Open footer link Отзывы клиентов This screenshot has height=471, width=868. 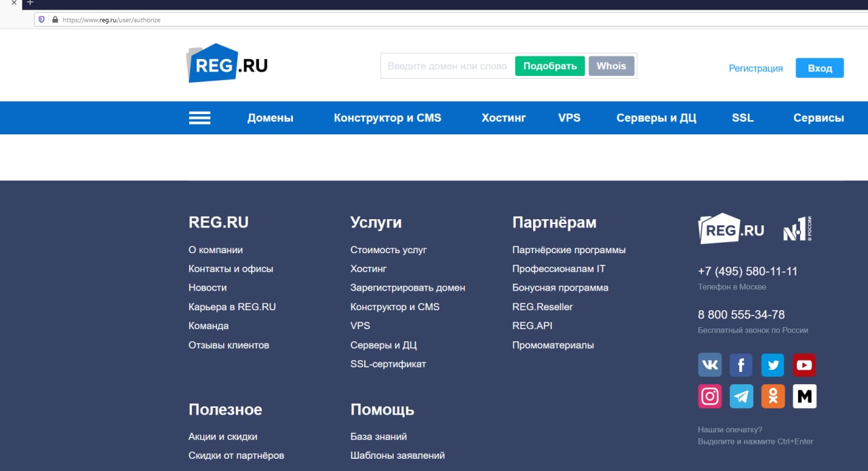229,345
